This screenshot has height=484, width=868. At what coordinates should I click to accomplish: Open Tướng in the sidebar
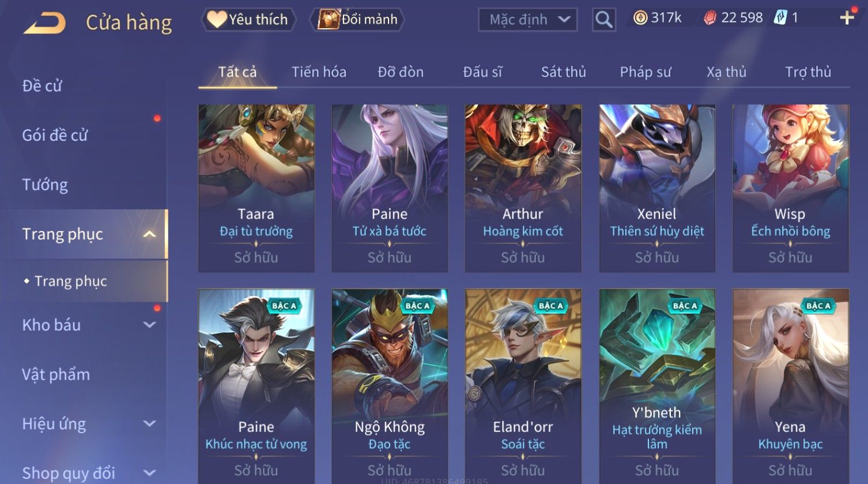(45, 185)
